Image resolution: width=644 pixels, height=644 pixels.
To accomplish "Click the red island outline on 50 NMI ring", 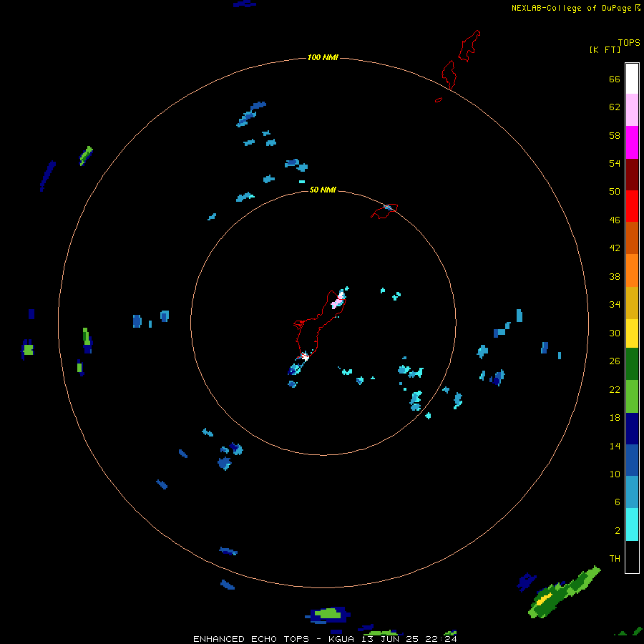I will coord(384,210).
